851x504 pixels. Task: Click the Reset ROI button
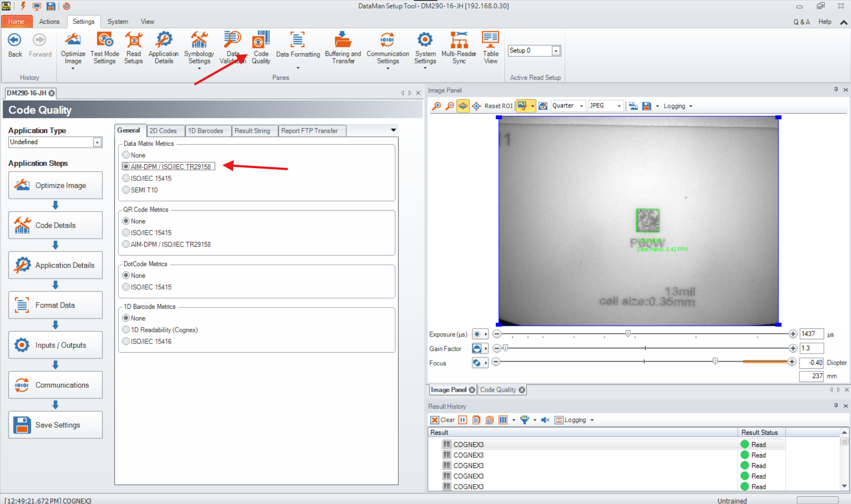click(x=498, y=106)
